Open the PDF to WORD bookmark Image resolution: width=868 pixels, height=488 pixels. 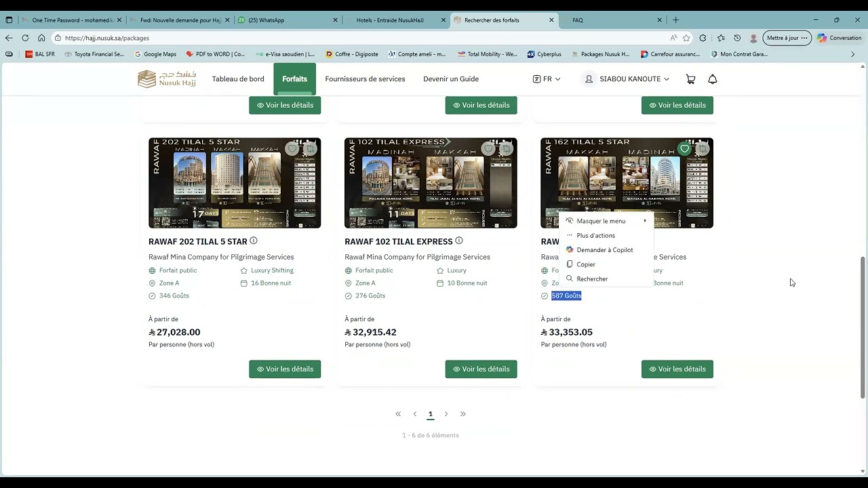(x=215, y=54)
